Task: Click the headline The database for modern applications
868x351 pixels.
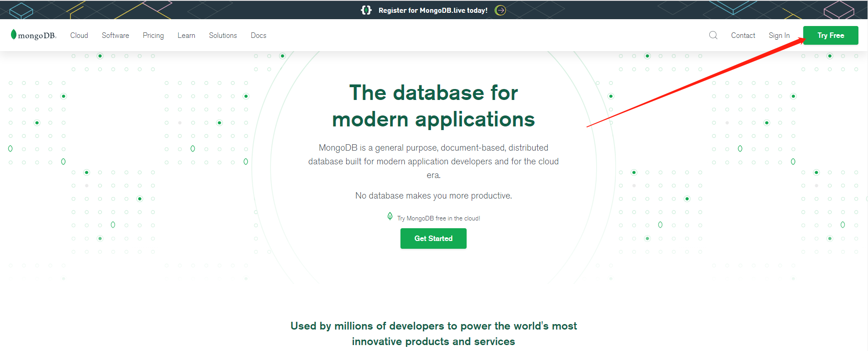Action: click(x=433, y=106)
